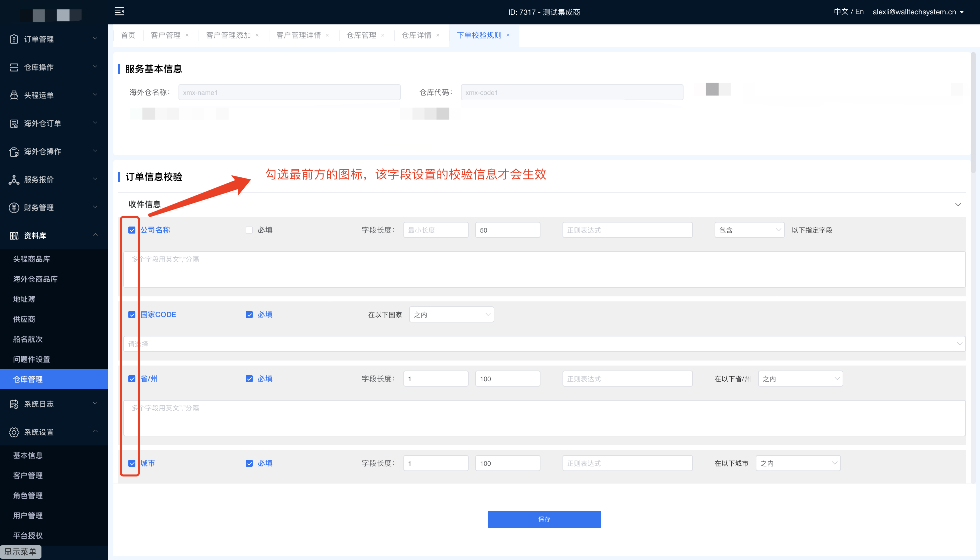Switch to the 仓库详情 tab
The image size is (980, 560).
click(x=416, y=35)
